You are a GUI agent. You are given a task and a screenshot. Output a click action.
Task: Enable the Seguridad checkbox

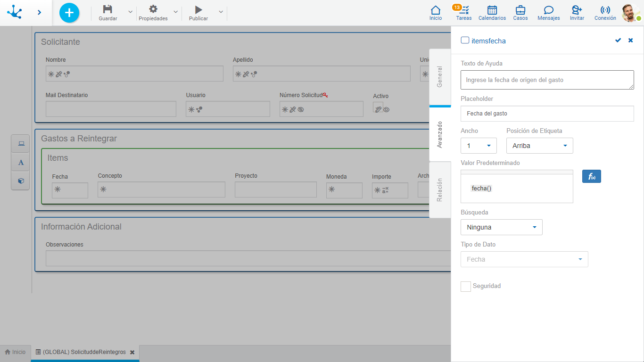point(466,287)
